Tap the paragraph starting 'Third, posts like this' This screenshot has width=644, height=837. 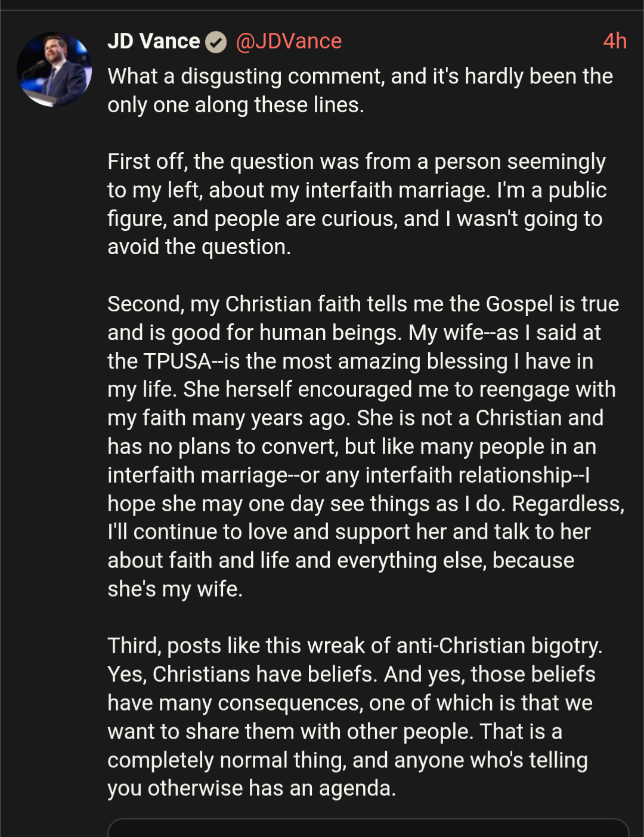pos(355,716)
